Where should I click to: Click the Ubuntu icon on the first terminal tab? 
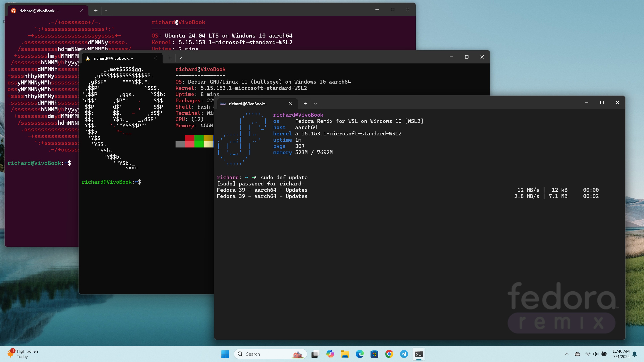click(13, 11)
